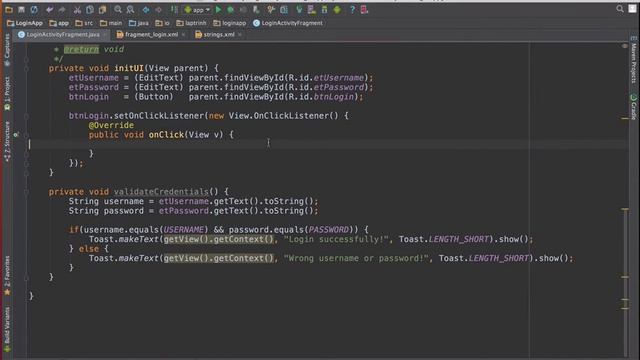Click the Cut scissors icon

tap(77, 9)
